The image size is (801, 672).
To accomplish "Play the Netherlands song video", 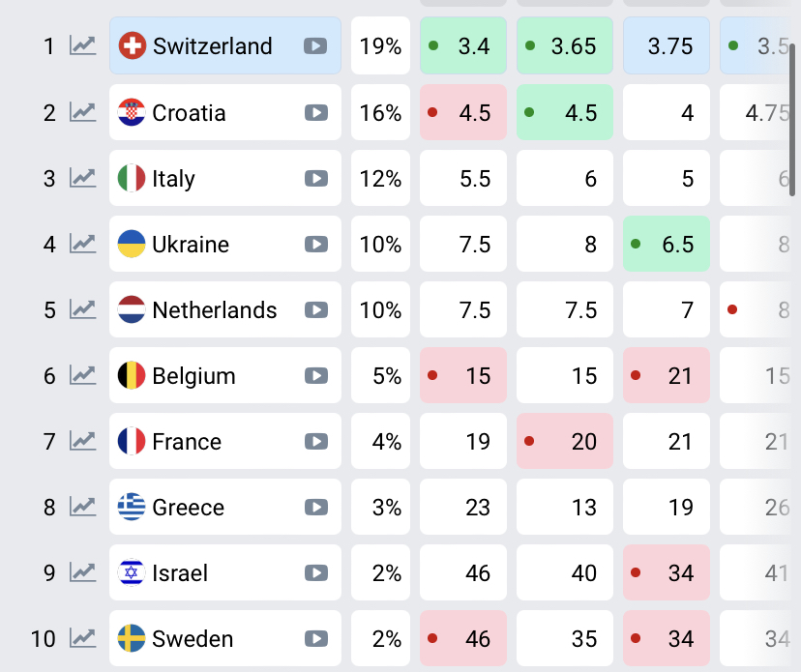I will pyautogui.click(x=315, y=309).
